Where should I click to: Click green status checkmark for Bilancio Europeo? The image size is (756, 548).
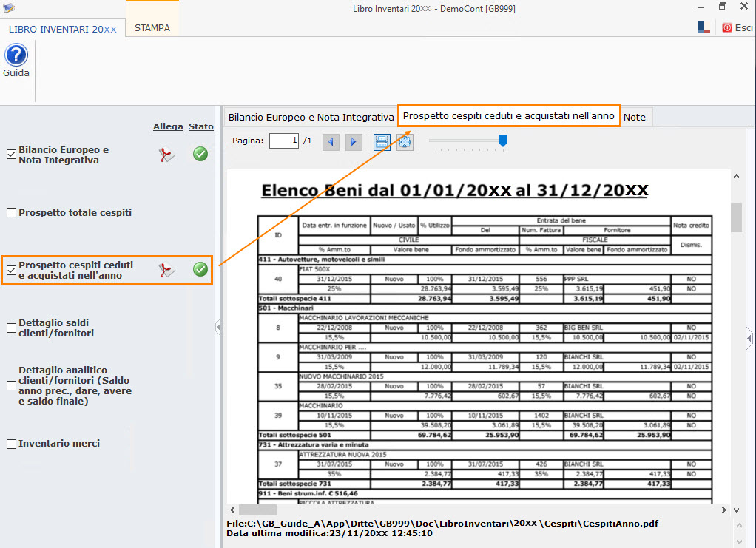point(200,155)
